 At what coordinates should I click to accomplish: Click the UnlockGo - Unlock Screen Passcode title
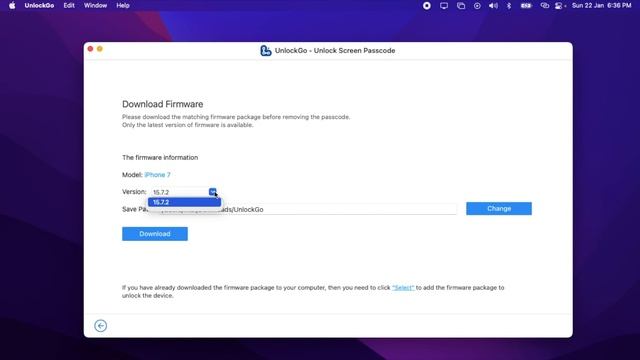pos(335,51)
